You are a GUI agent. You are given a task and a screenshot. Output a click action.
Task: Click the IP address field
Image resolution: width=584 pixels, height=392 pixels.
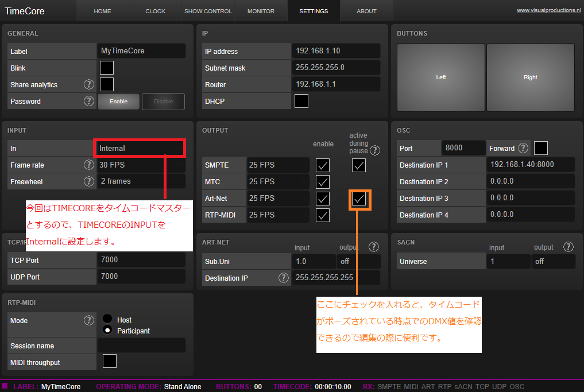pos(336,51)
